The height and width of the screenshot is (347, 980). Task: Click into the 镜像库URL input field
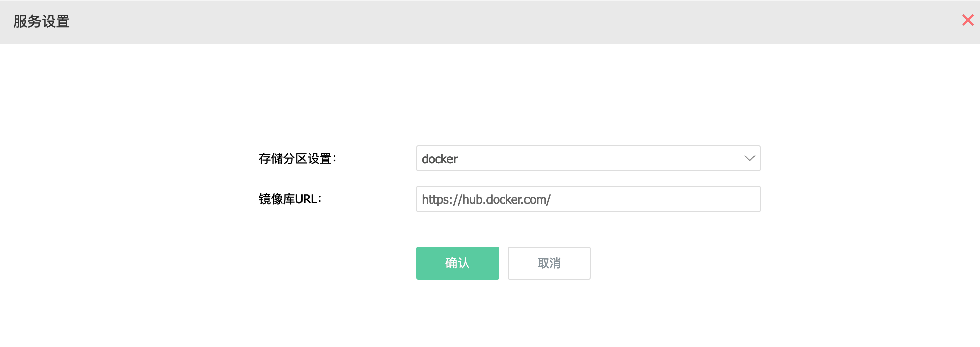click(588, 199)
